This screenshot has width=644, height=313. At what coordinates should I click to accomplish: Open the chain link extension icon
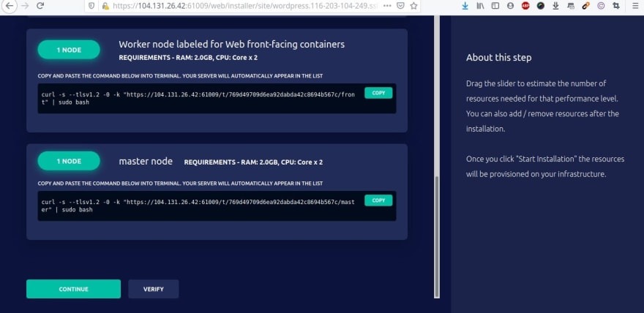pos(585,6)
